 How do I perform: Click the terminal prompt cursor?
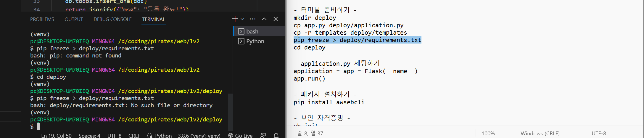[38, 126]
